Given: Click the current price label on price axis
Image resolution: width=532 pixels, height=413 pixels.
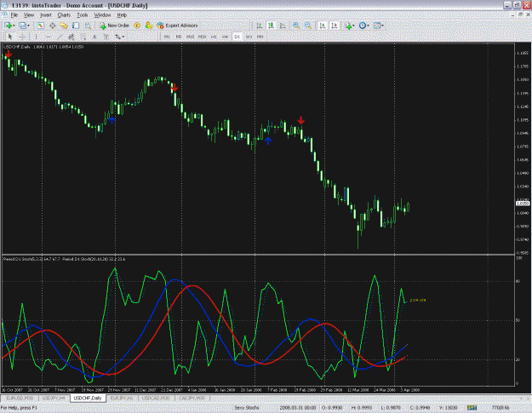Looking at the screenshot, I should pyautogui.click(x=522, y=204).
